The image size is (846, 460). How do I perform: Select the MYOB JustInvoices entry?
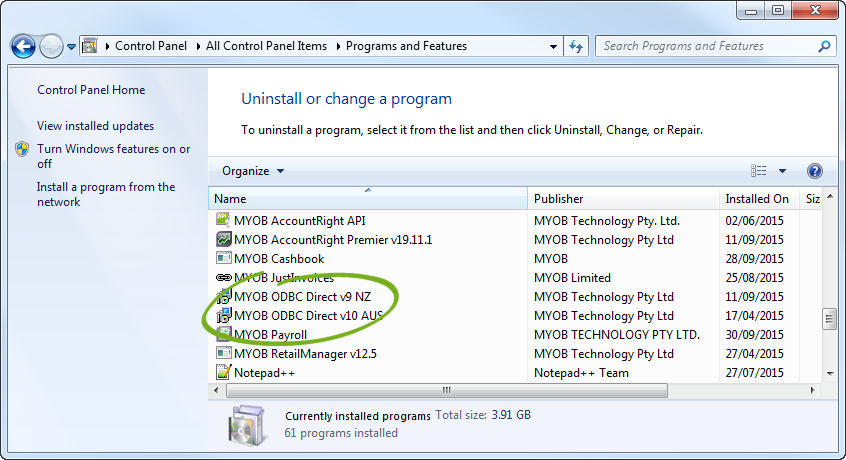coord(284,278)
